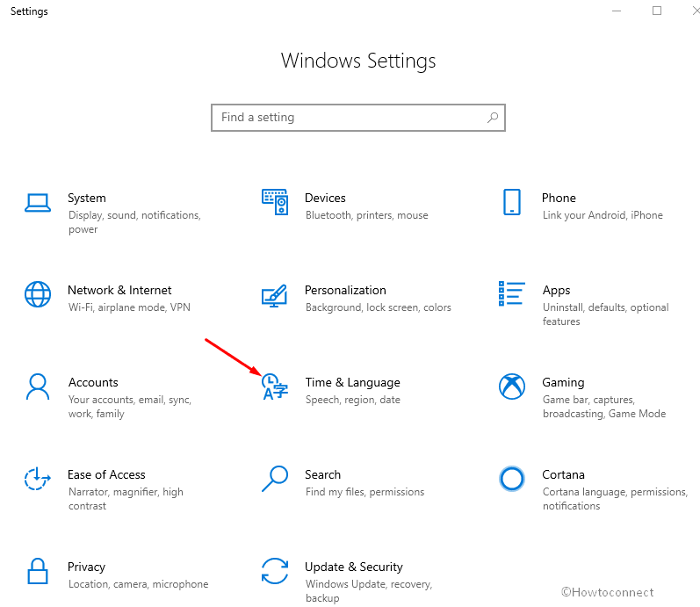Minimize the Settings window
The image size is (700, 607).
pos(617,11)
